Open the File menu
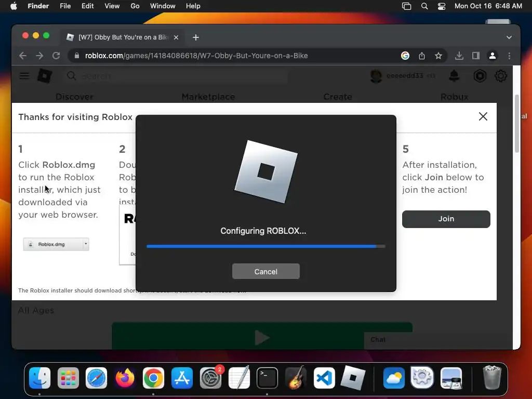The width and height of the screenshot is (532, 399). coord(65,6)
